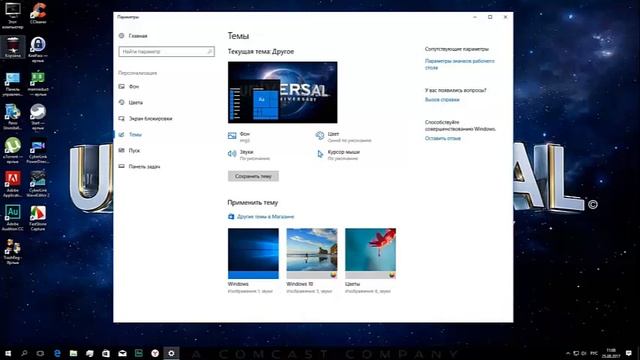Viewport: 640px width, 360px height.
Task: Select the Этот компьютер desktop icon
Action: tap(13, 16)
